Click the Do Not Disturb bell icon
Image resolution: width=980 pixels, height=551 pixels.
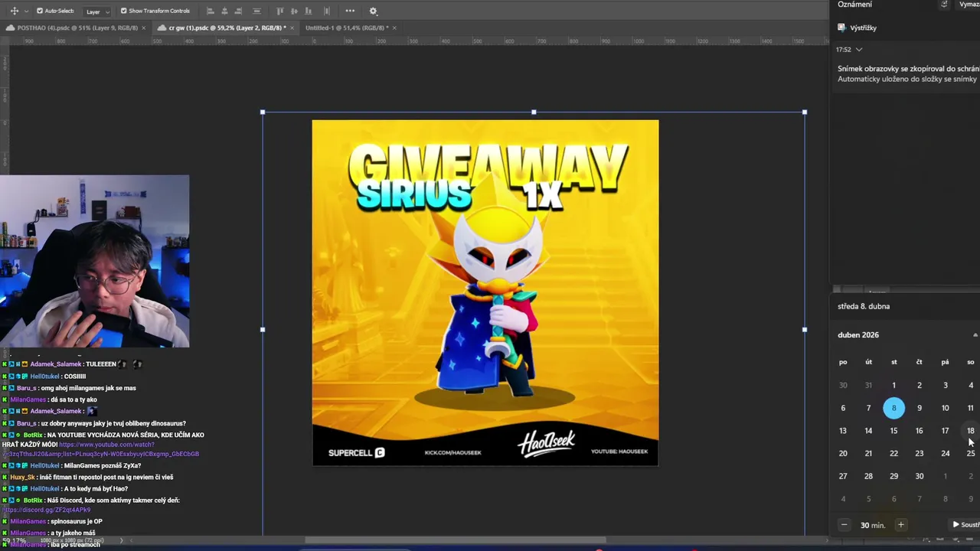coord(944,5)
